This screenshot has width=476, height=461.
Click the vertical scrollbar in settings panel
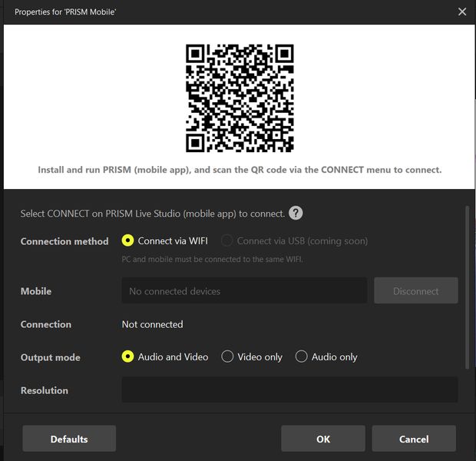467,284
